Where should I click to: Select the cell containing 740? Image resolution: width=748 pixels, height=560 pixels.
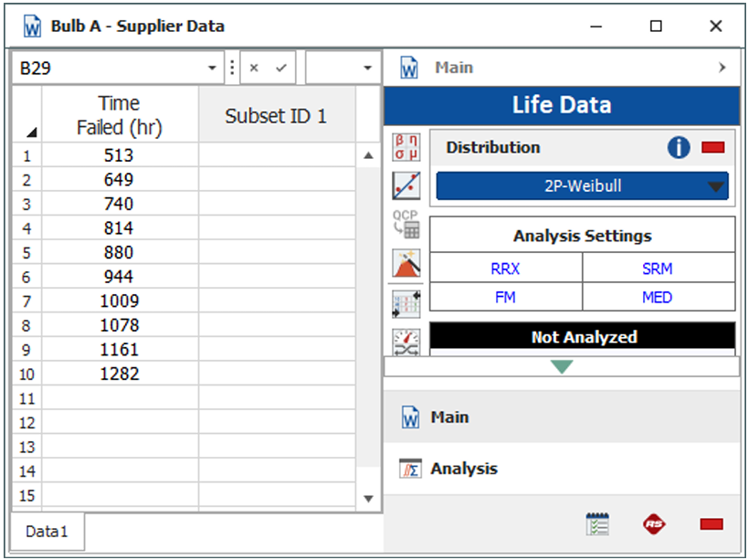pyautogui.click(x=120, y=204)
